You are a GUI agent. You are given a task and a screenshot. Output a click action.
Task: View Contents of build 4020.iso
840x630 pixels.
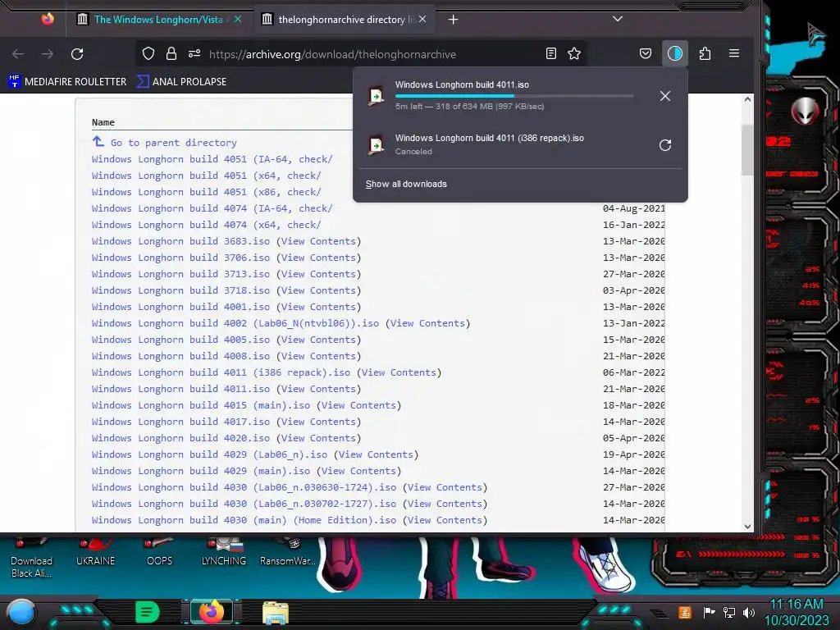[x=319, y=438]
